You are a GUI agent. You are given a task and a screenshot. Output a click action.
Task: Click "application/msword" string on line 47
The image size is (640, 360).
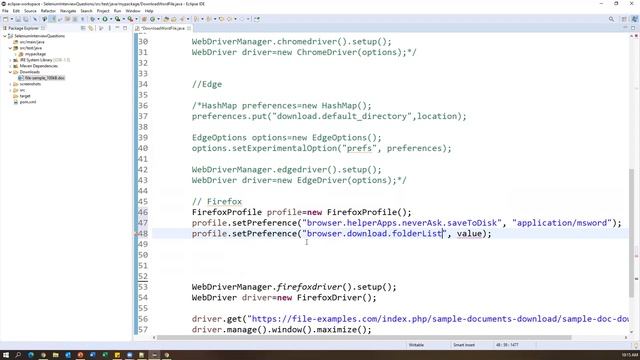click(562, 223)
